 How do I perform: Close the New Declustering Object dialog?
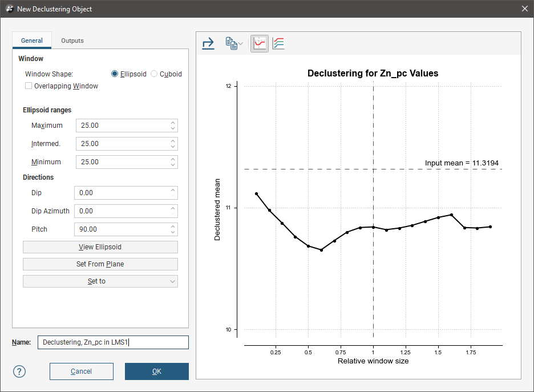point(524,9)
